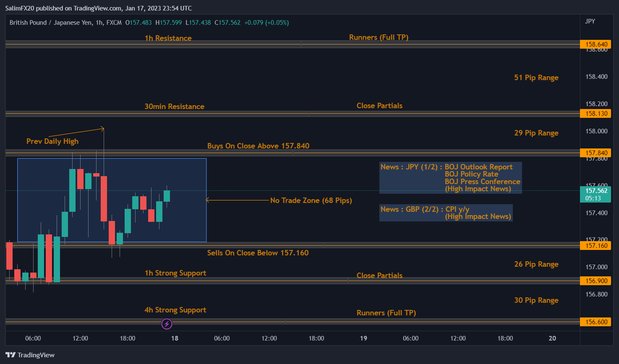Select the '30 Pip Range' label

536,300
